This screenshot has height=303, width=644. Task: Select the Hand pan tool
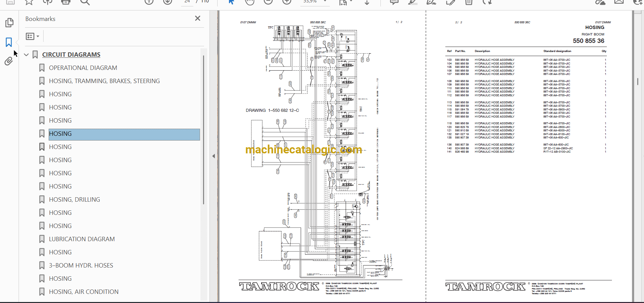[x=250, y=2]
